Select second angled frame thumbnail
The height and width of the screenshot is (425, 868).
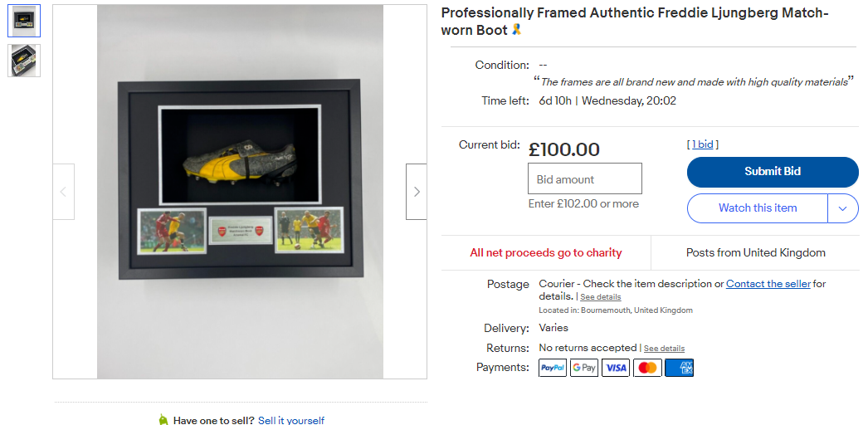coord(24,61)
